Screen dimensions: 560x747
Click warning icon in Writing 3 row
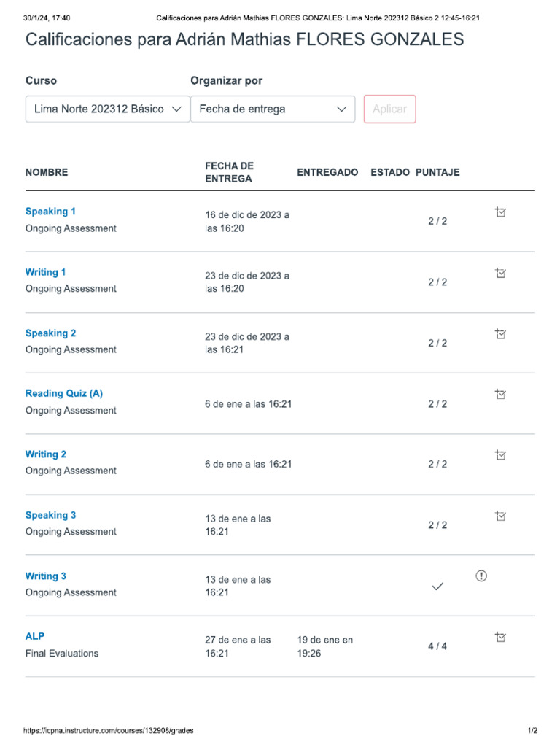click(481, 576)
